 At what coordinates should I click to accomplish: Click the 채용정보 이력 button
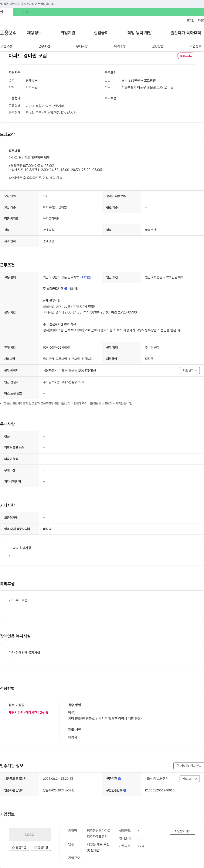[x=183, y=831]
